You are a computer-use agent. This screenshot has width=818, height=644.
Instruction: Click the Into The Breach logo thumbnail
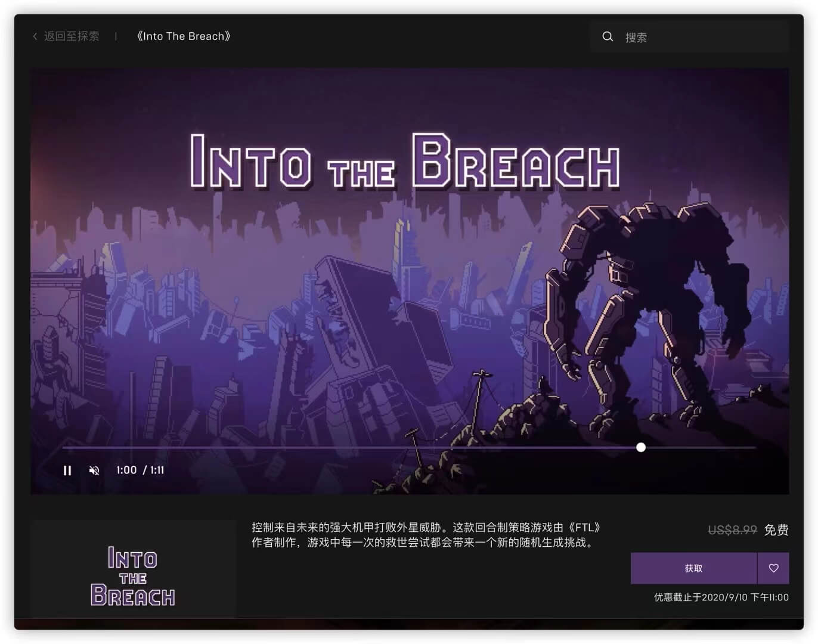(134, 569)
